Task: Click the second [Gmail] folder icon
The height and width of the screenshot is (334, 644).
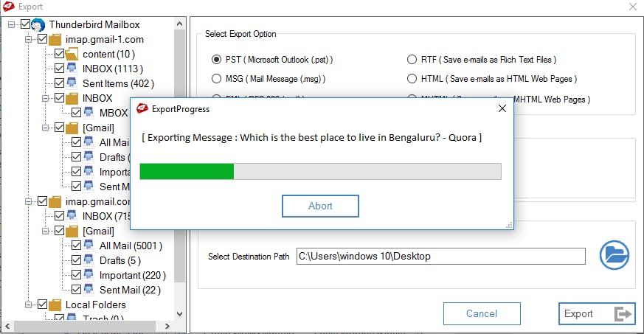Action: (x=72, y=232)
